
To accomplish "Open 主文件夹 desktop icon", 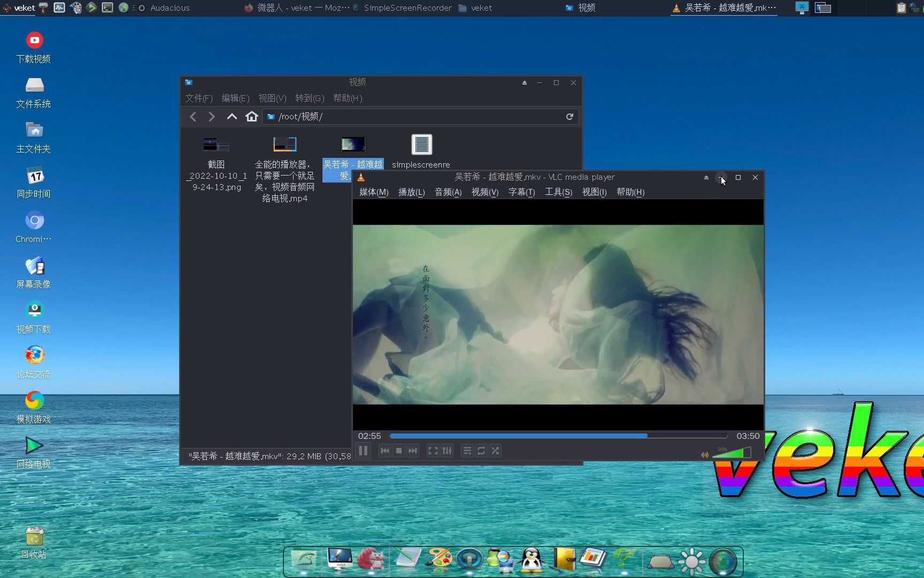I will [34, 138].
